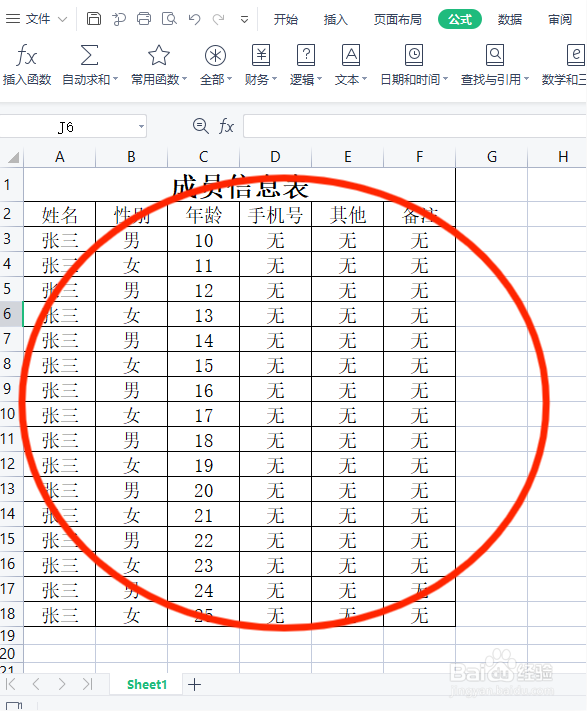Click the redo arrow icon

pos(219,19)
